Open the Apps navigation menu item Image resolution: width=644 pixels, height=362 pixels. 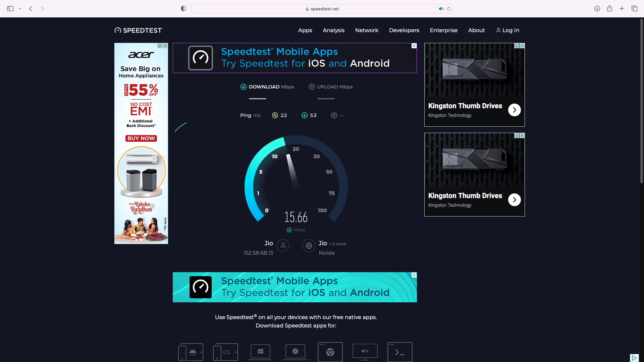[305, 30]
